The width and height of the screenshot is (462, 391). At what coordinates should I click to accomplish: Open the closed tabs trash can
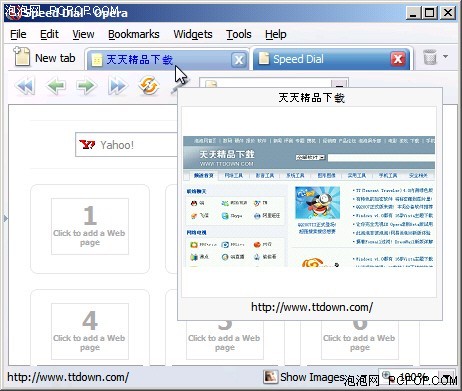pyautogui.click(x=430, y=57)
